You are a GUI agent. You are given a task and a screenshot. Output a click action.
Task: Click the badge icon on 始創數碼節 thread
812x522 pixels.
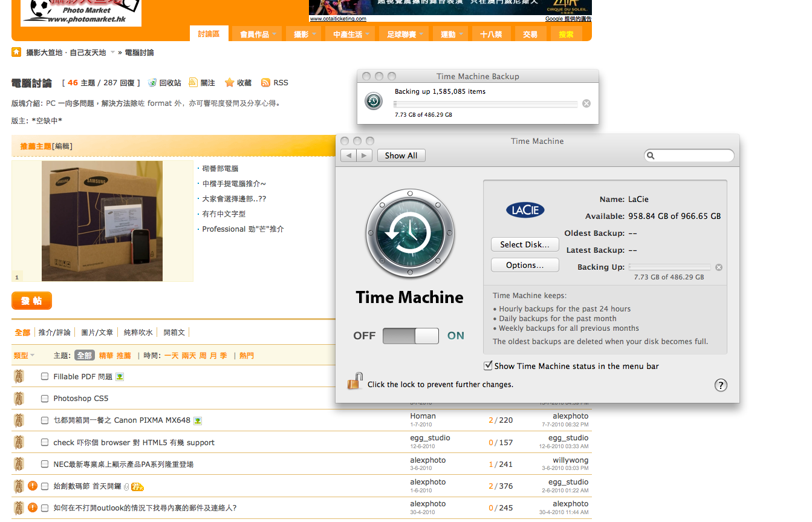pos(137,487)
